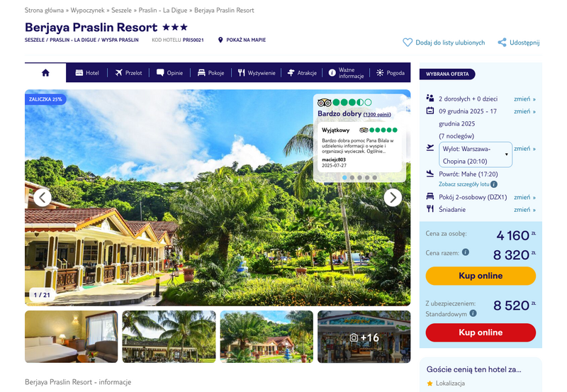The width and height of the screenshot is (567, 392).
Task: Open the Wylot Warszawa-Chopina dropdown
Action: (475, 155)
